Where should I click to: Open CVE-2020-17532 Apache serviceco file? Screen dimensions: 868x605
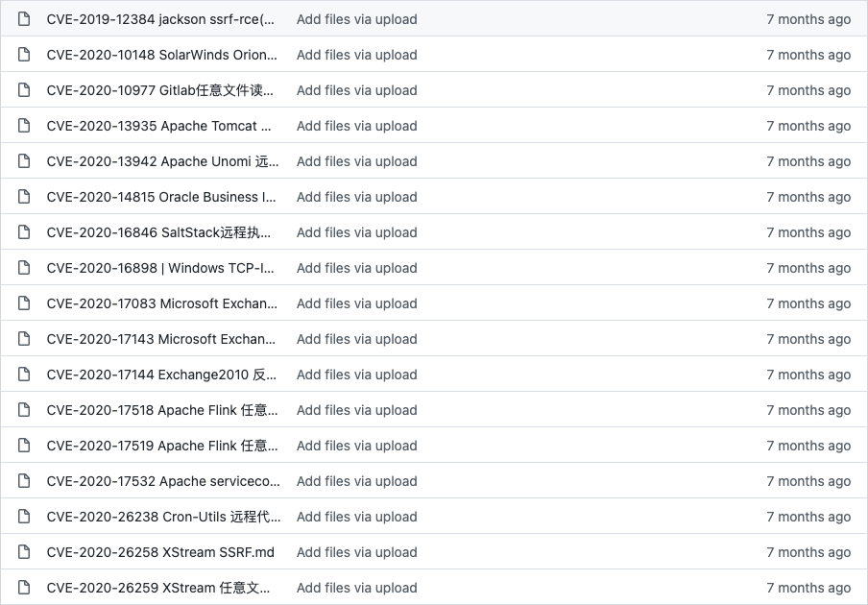[x=163, y=481]
